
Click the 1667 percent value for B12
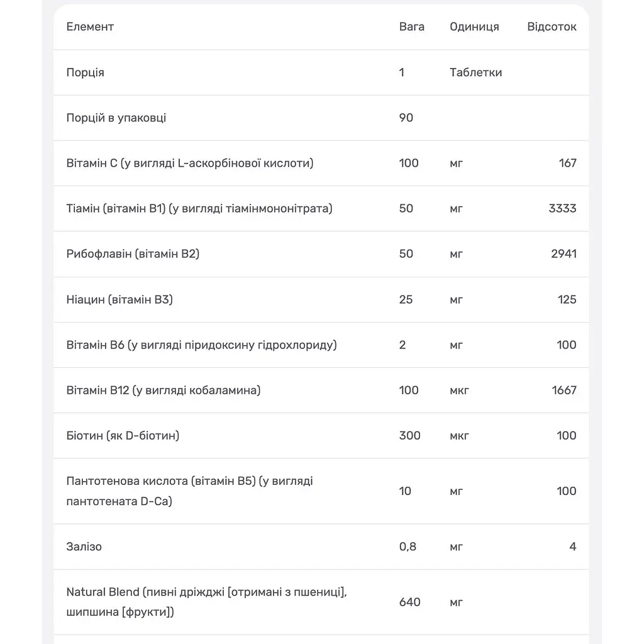point(564,390)
